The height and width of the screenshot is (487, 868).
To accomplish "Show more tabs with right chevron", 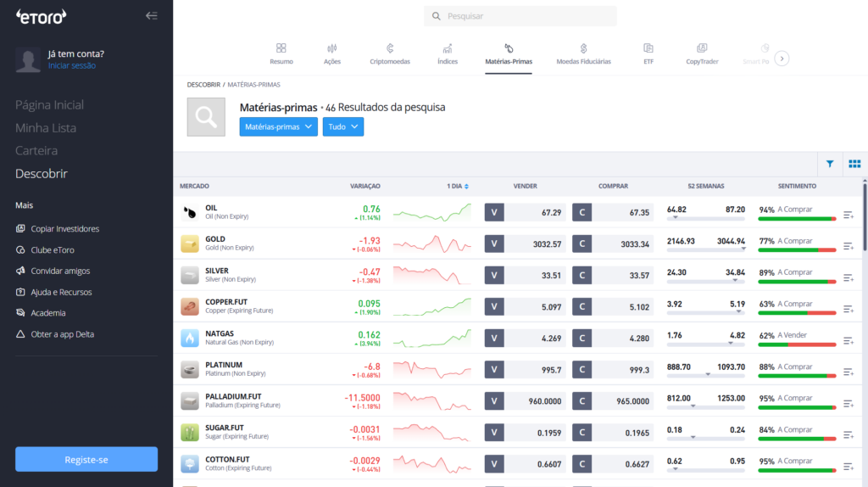I will coord(782,59).
